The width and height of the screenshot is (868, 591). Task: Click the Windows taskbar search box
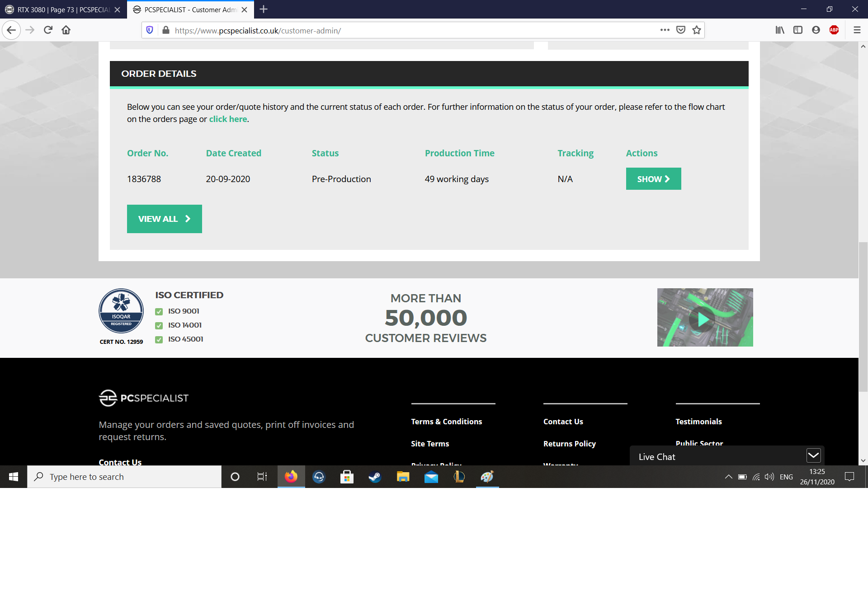tap(124, 477)
